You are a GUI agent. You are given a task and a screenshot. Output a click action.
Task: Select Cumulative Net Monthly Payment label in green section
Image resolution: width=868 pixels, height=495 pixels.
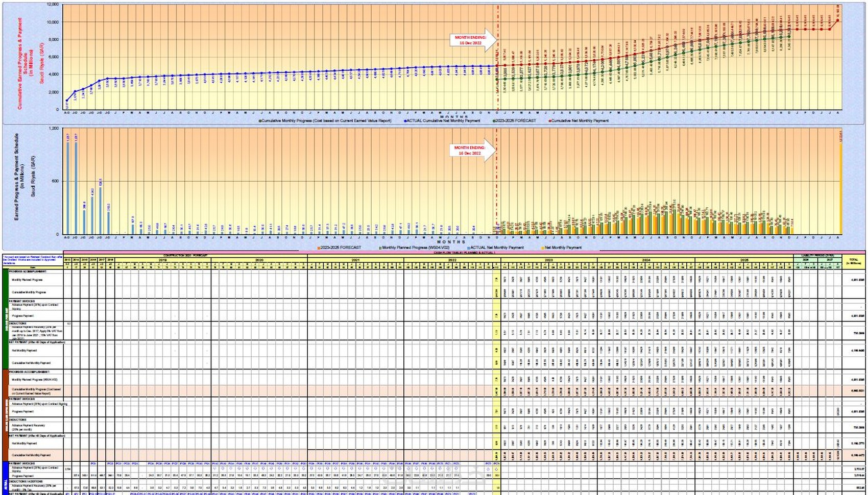click(x=31, y=363)
